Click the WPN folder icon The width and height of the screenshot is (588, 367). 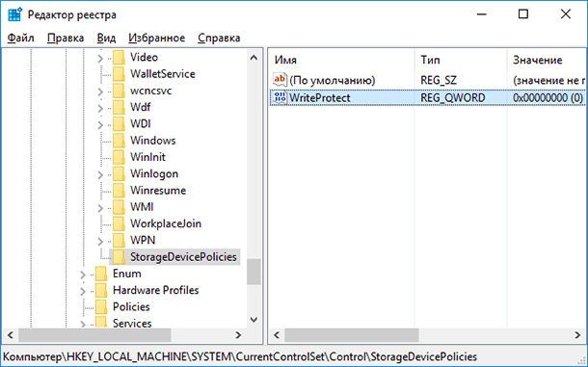click(x=119, y=240)
